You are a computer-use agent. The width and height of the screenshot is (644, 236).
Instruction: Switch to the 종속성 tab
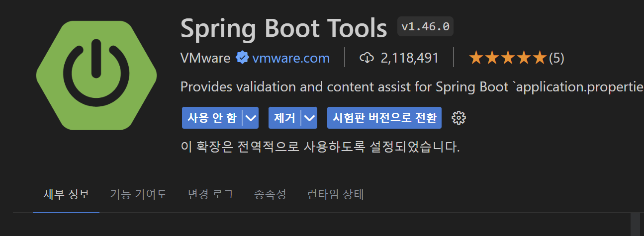(x=270, y=194)
